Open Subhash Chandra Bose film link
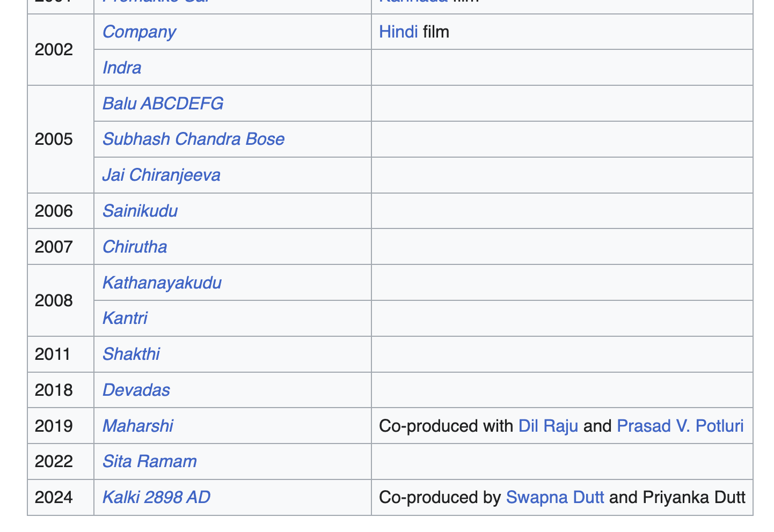 pos(193,139)
